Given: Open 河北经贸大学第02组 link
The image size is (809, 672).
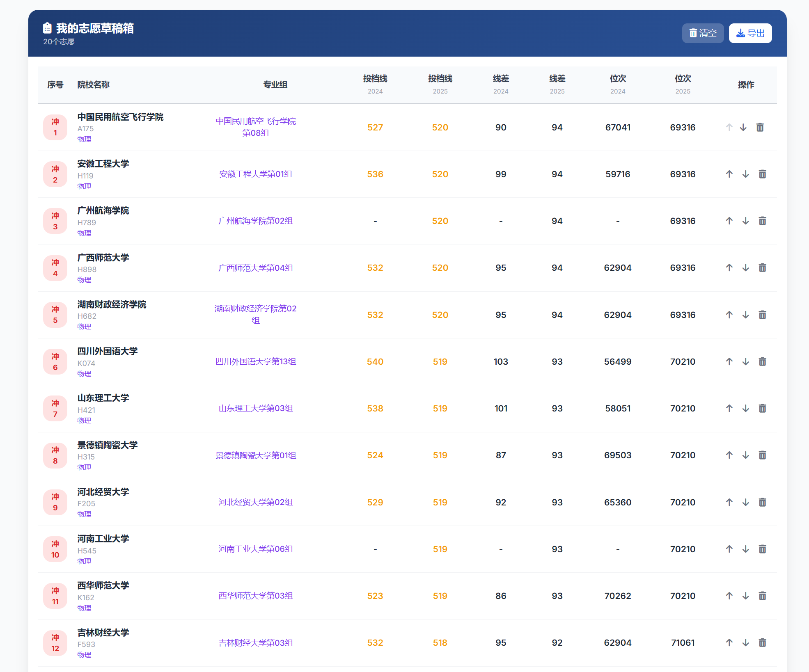Looking at the screenshot, I should [x=256, y=503].
